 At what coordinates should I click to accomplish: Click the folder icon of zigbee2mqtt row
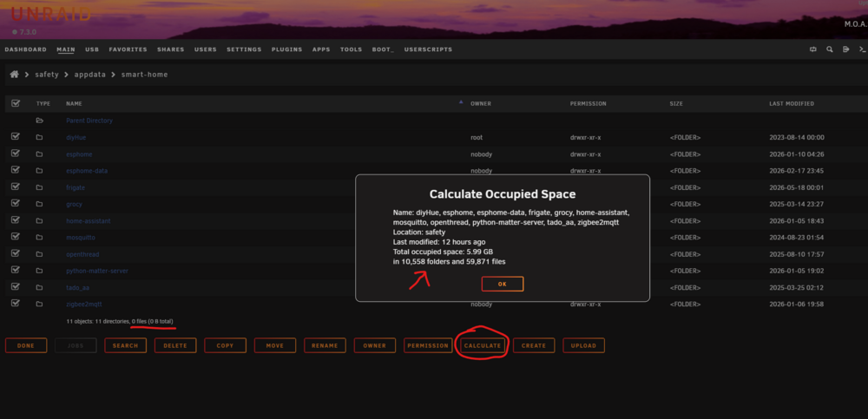[x=39, y=304]
